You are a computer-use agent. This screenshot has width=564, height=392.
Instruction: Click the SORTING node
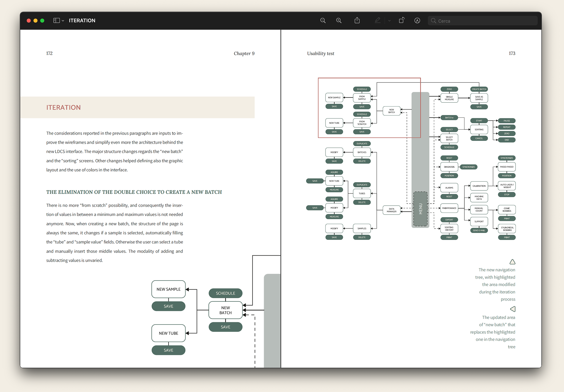(479, 129)
